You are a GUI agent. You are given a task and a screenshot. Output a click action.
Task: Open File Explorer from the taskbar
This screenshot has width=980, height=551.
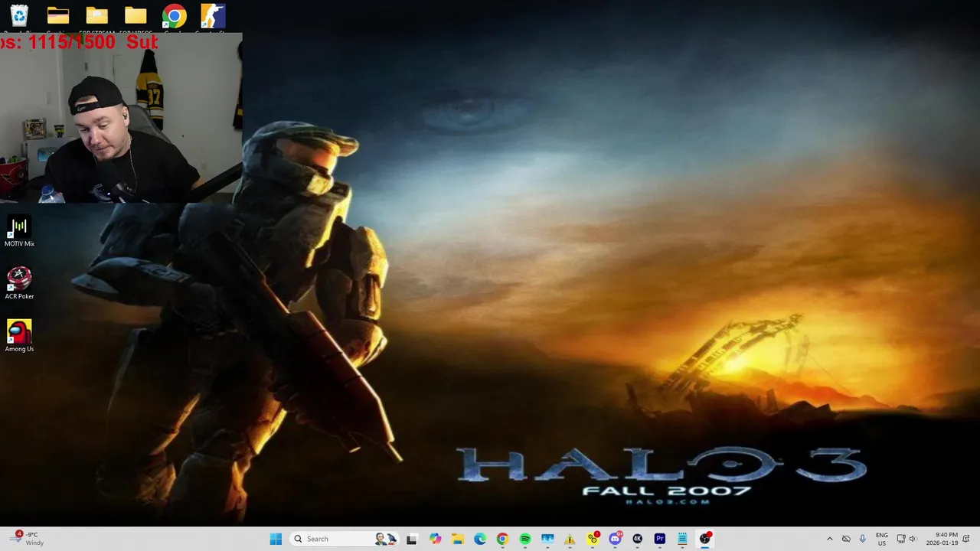[x=457, y=539]
